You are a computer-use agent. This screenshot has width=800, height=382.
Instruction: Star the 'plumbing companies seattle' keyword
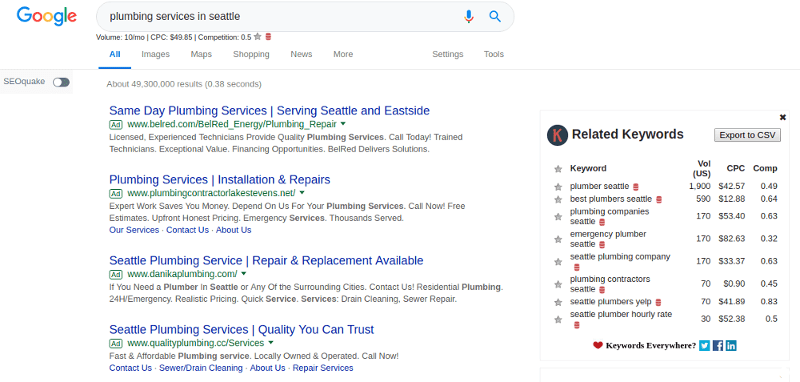pyautogui.click(x=558, y=217)
